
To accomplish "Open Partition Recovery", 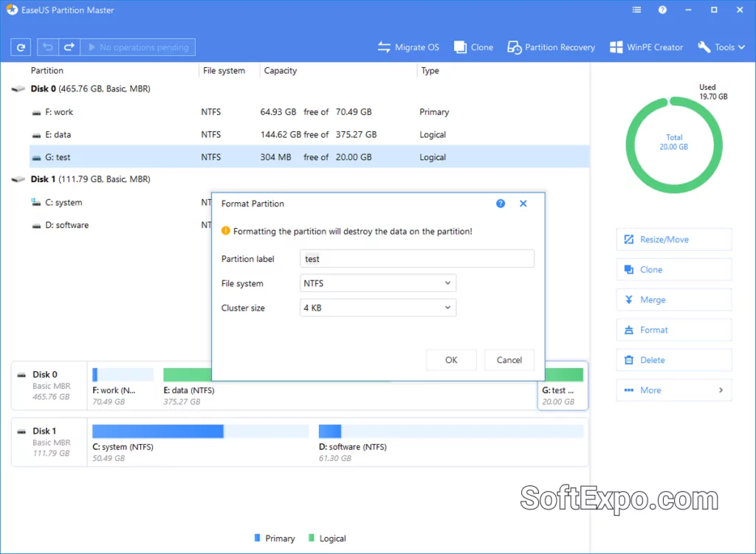I will click(x=551, y=46).
